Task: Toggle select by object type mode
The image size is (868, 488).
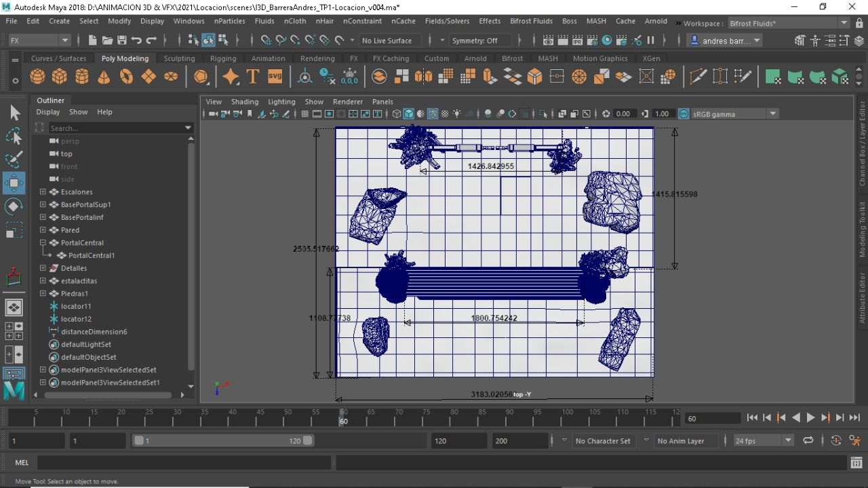Action: (208, 41)
